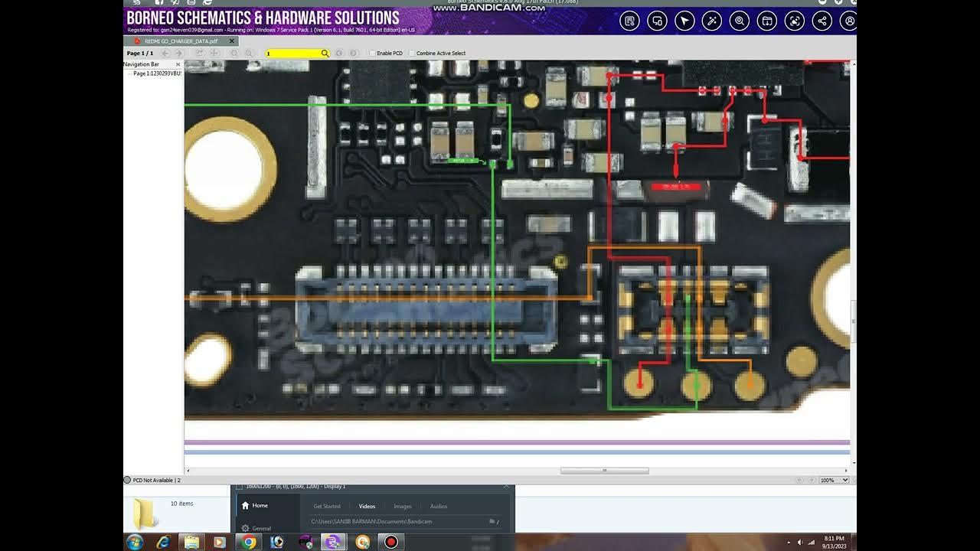
Task: Click the calendar-style icon in header
Action: [x=767, y=21]
